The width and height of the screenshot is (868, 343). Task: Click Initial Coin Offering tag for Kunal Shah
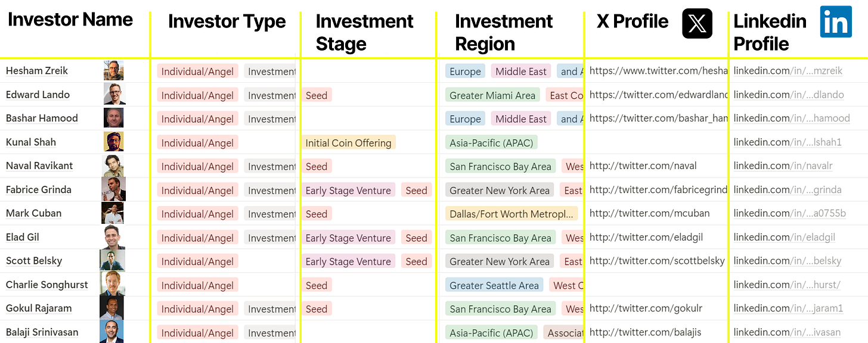[x=348, y=143]
